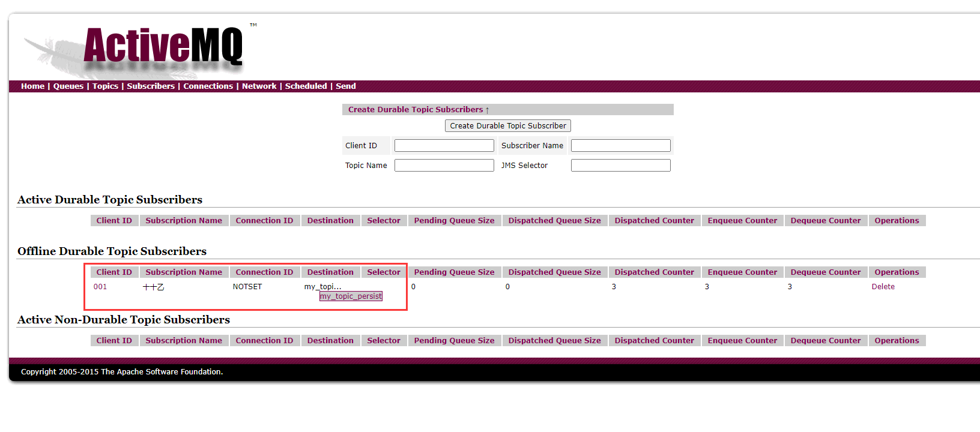Sort Active Non-Durable table by Dequeue Counter
980x432 pixels.
coord(826,341)
